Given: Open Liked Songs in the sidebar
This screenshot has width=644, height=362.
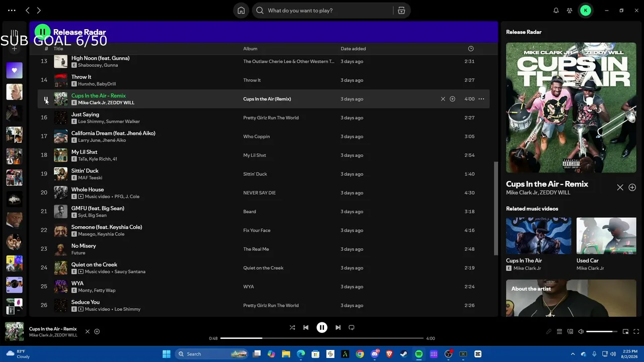Looking at the screenshot, I should coord(14,70).
